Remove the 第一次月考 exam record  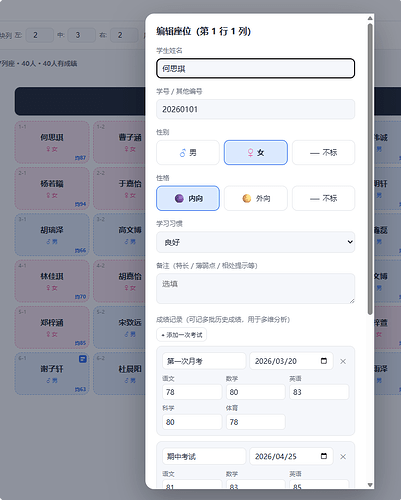point(343,361)
